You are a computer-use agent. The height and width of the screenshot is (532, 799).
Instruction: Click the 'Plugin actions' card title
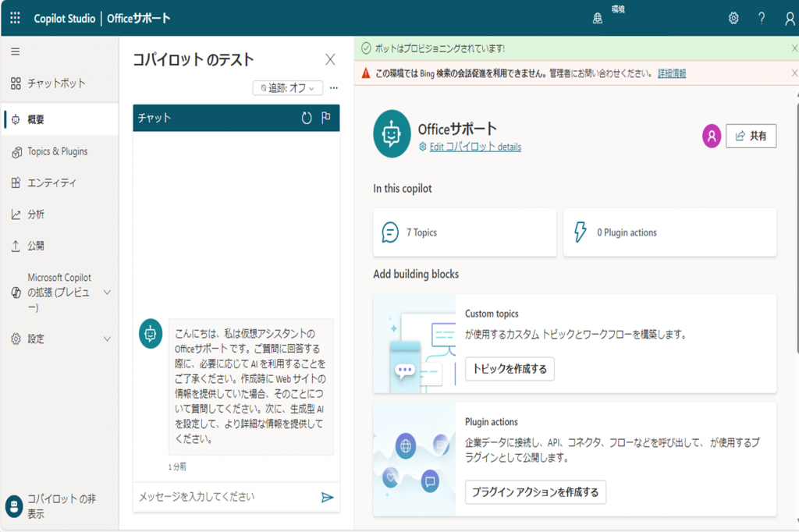tap(492, 422)
